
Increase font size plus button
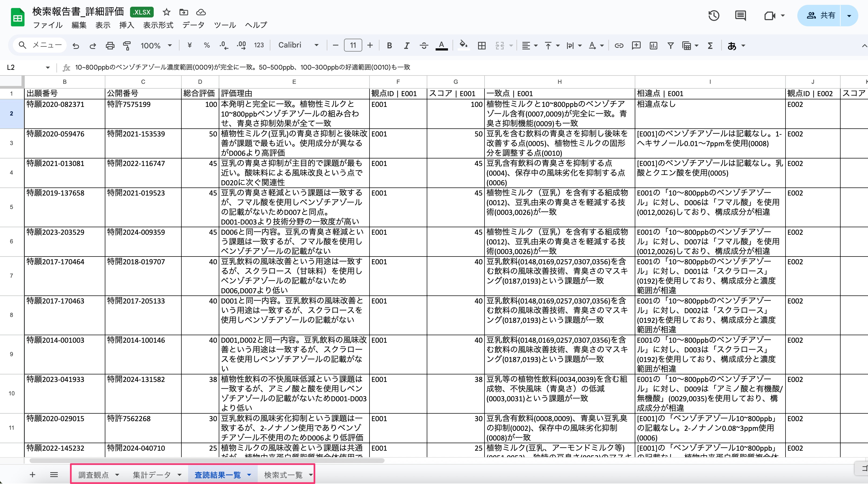click(370, 45)
